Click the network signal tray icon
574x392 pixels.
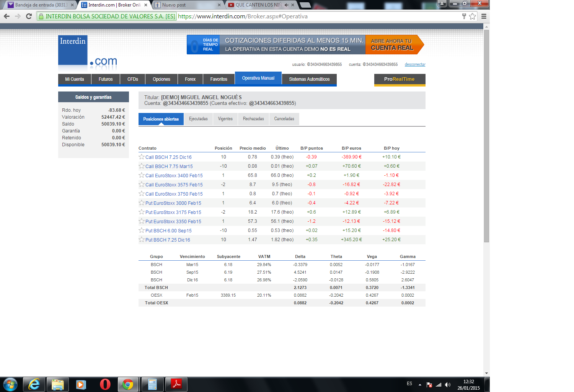[x=439, y=384]
